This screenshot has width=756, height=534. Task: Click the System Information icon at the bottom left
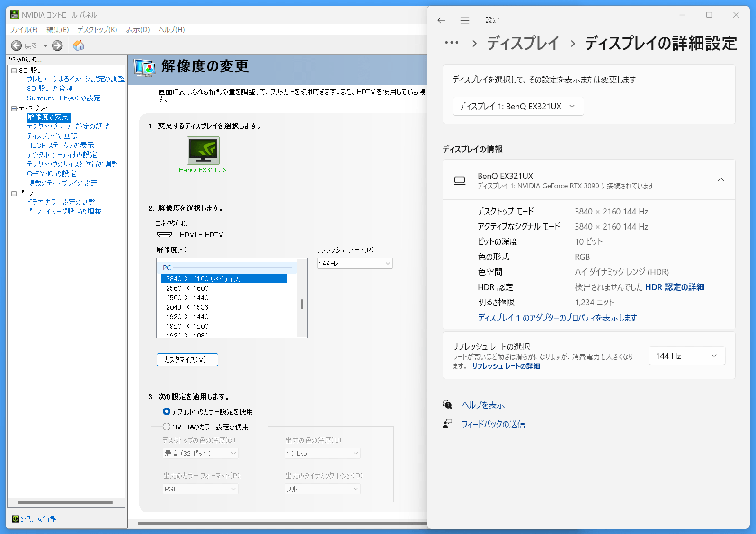[x=15, y=519]
